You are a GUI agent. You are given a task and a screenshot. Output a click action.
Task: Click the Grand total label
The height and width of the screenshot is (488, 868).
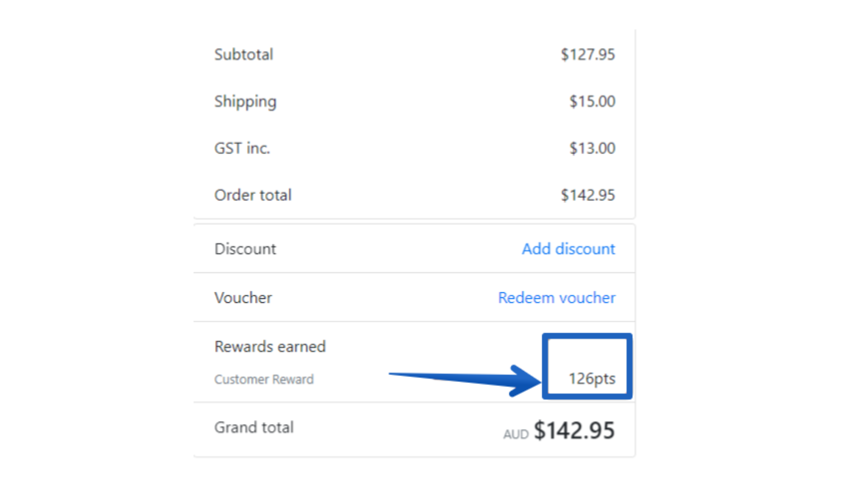point(254,427)
